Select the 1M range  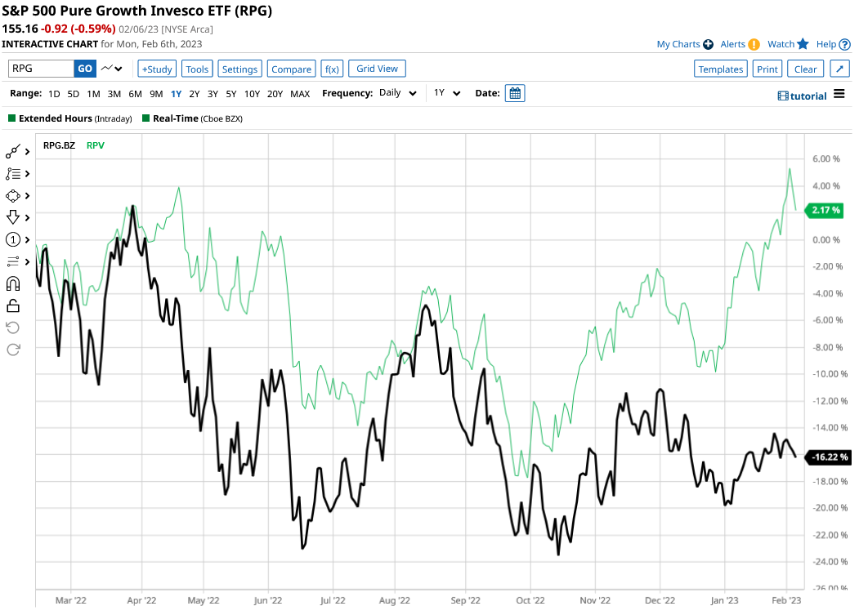[93, 94]
